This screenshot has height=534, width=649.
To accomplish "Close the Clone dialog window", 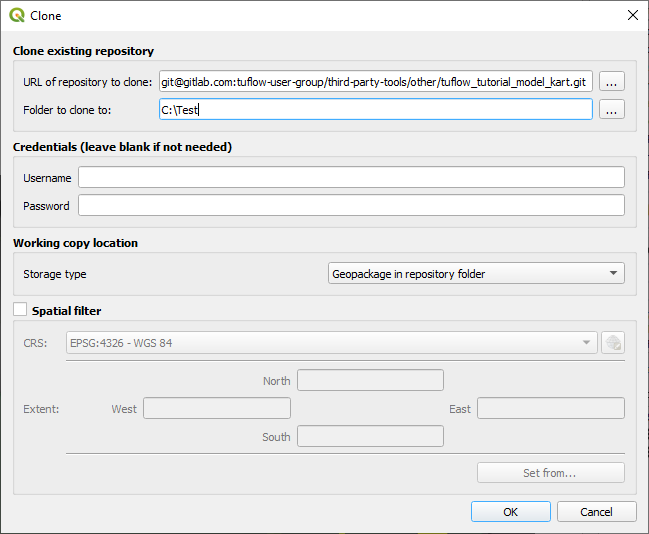I will [632, 15].
